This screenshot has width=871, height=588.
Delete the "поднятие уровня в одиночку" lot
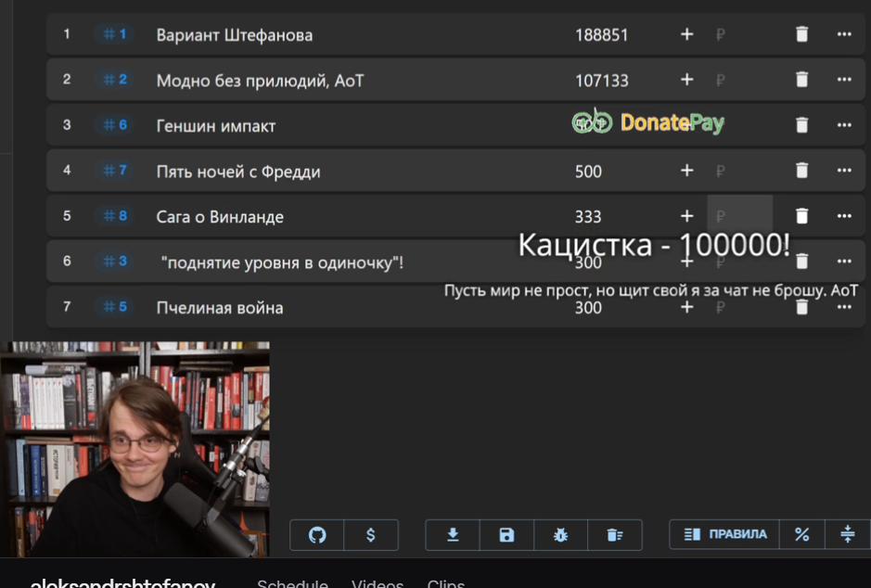point(801,262)
